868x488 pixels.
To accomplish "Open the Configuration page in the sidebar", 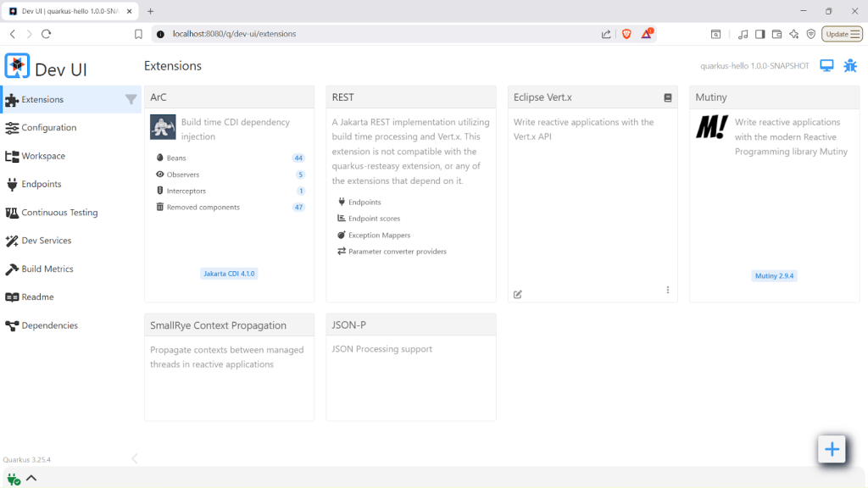I will click(48, 128).
